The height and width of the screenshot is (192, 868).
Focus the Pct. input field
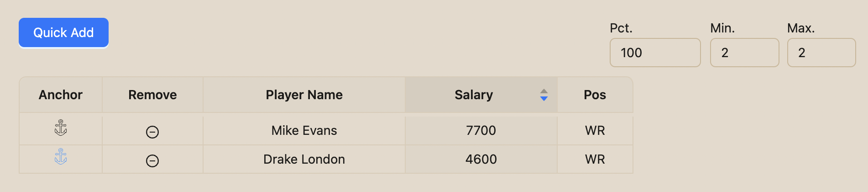(x=655, y=53)
